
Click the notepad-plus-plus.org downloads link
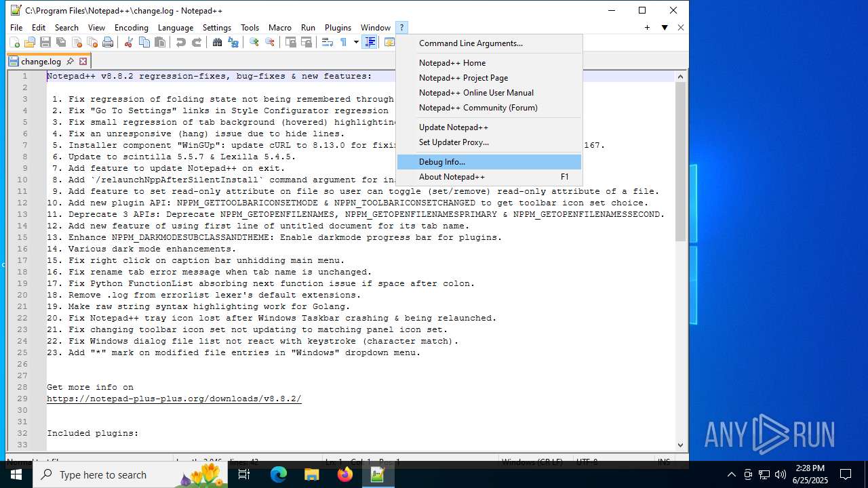pos(174,399)
